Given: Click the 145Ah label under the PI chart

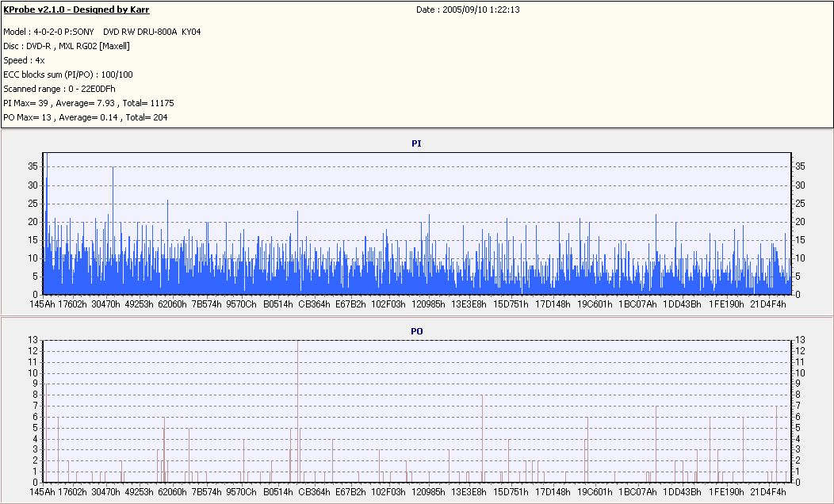Looking at the screenshot, I should point(42,304).
